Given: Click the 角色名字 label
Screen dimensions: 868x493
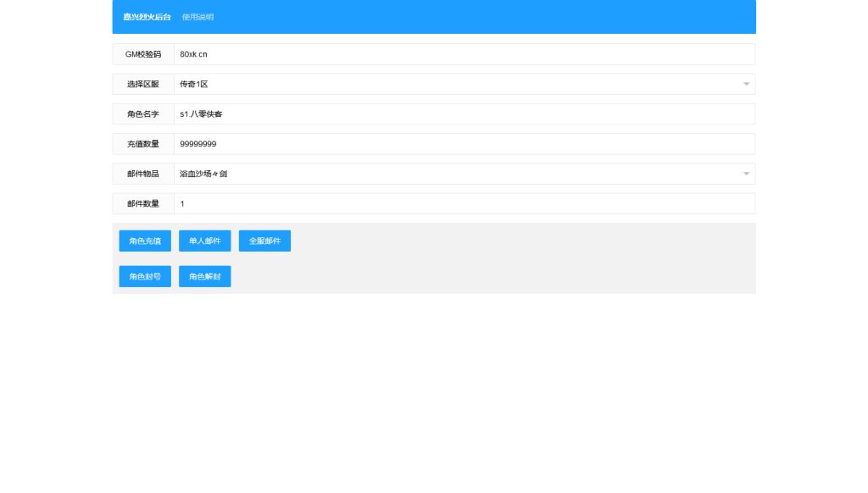Looking at the screenshot, I should click(x=143, y=114).
